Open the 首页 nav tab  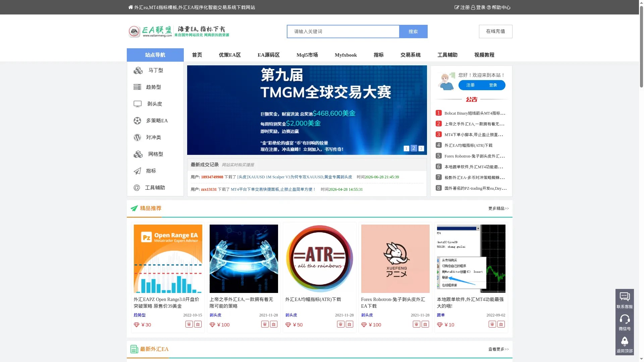(x=197, y=55)
